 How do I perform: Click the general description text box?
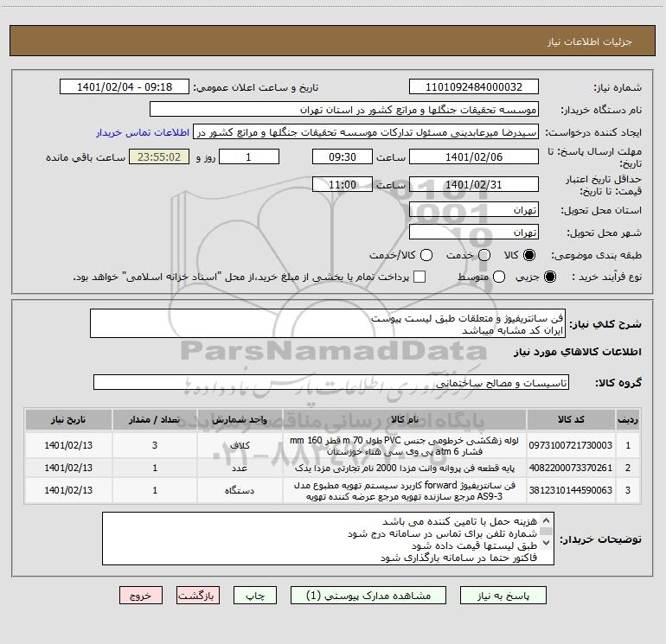tap(328, 324)
